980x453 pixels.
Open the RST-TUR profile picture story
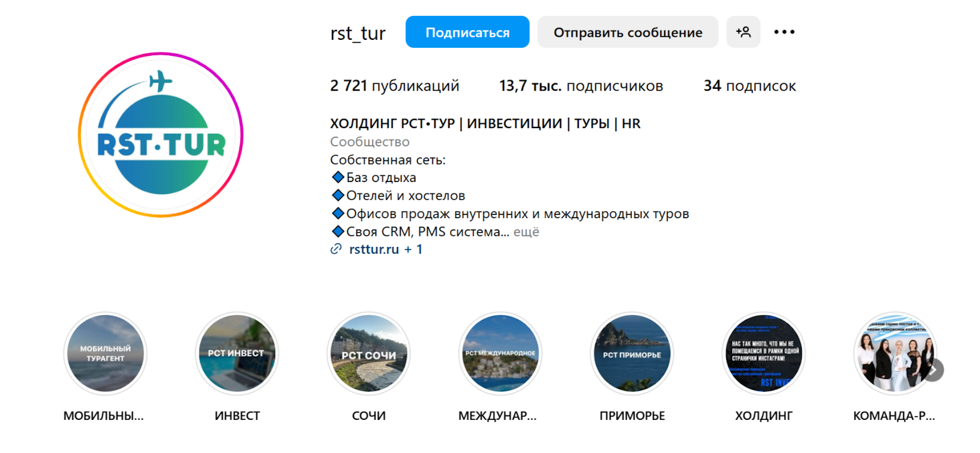click(x=160, y=135)
